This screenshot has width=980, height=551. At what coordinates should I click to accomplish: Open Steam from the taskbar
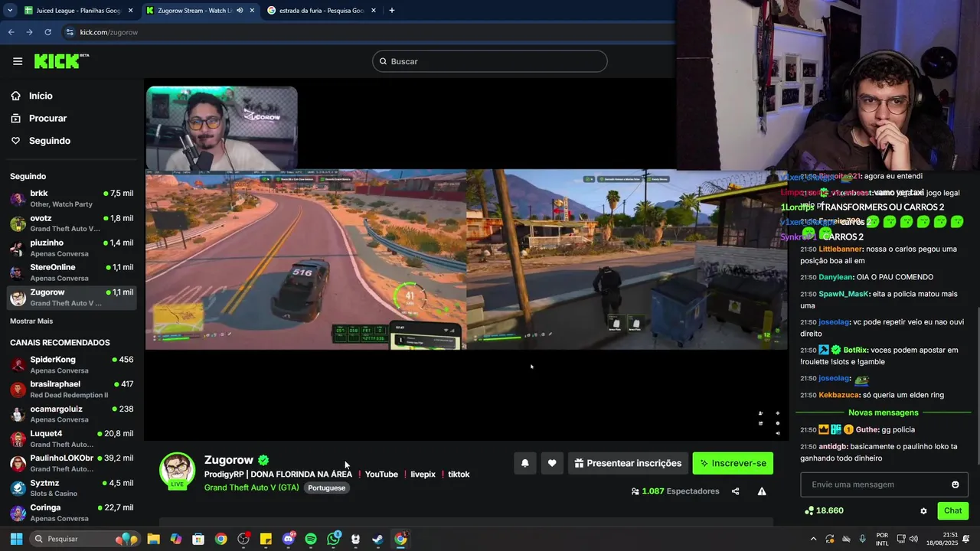coord(377,539)
